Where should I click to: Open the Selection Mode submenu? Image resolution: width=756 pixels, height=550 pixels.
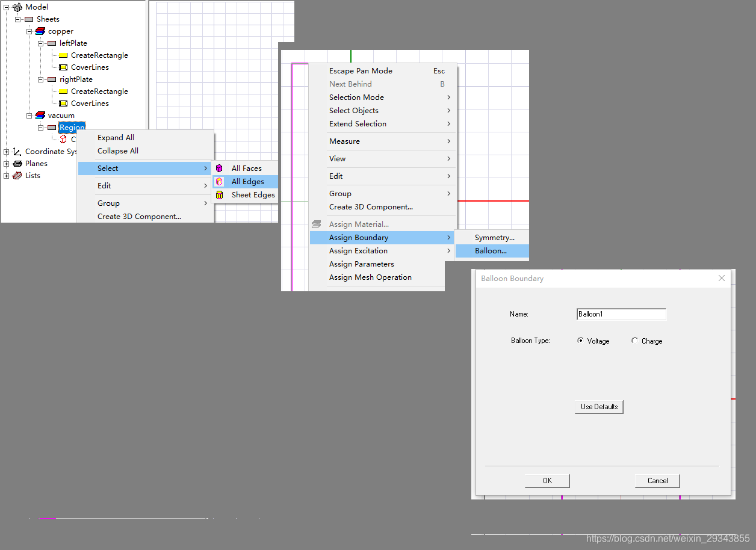383,97
